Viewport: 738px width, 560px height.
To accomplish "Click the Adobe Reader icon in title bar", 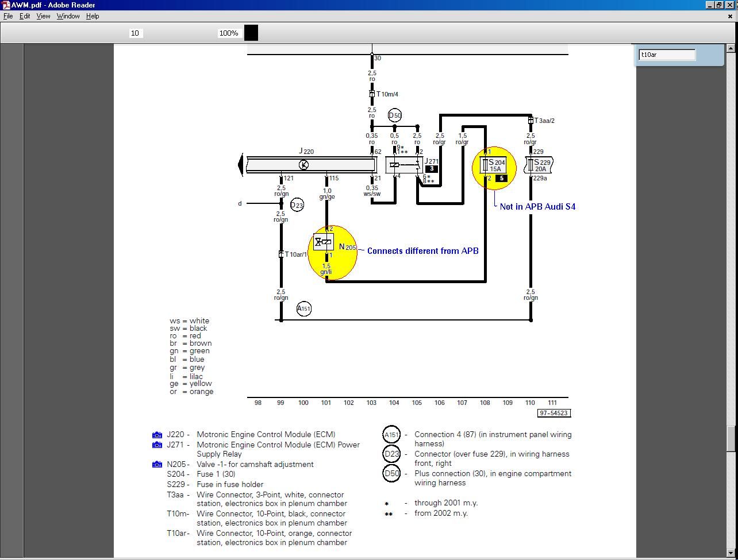I will 6,5.
